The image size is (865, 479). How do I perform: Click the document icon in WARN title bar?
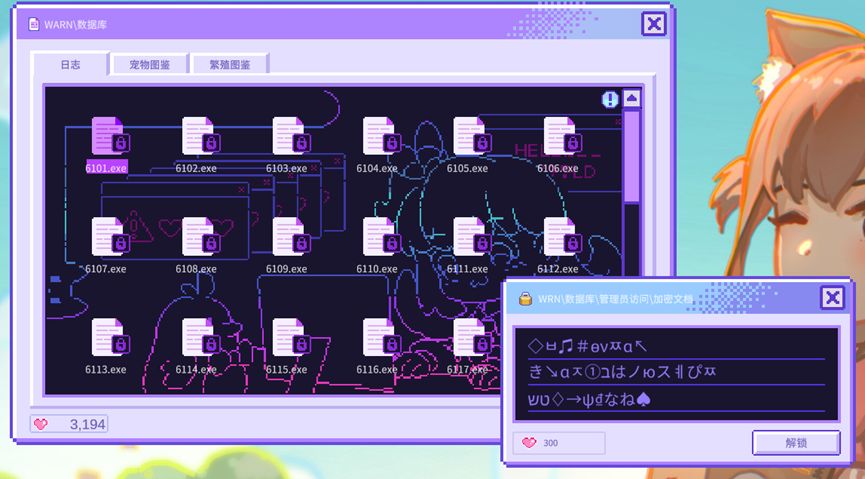tap(34, 24)
